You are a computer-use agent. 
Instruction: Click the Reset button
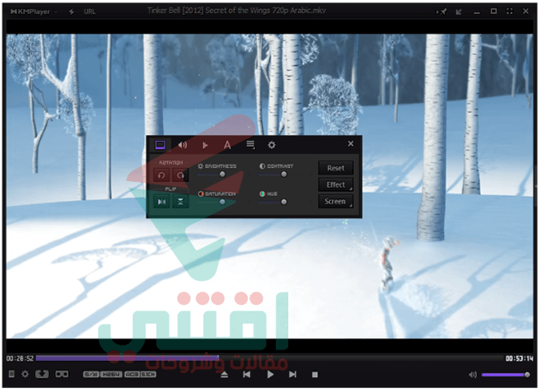[336, 168]
